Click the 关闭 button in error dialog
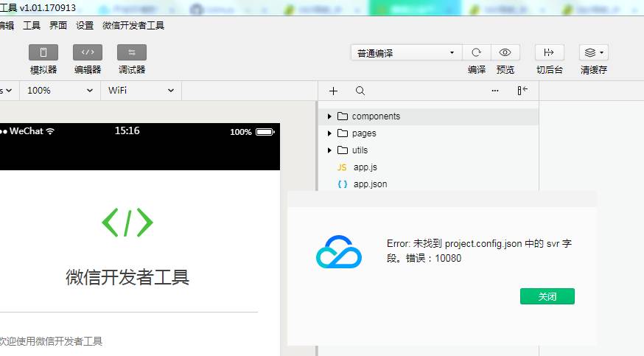Viewport: 644px width, 356px height. click(x=547, y=296)
